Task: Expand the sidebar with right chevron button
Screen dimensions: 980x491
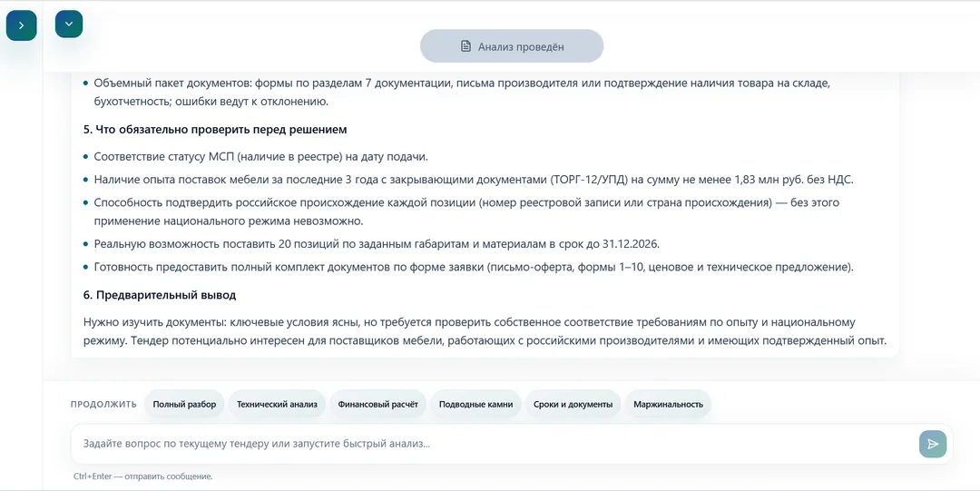Action: tap(21, 25)
